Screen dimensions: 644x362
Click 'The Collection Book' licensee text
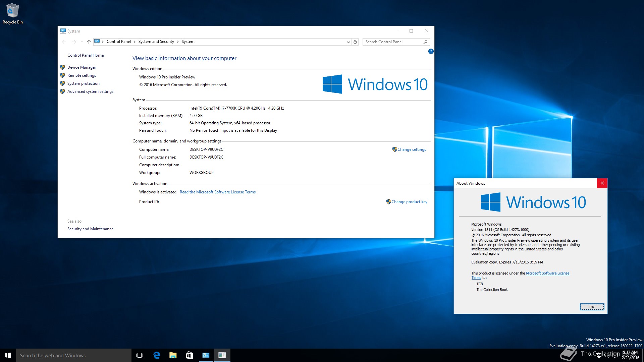(492, 290)
